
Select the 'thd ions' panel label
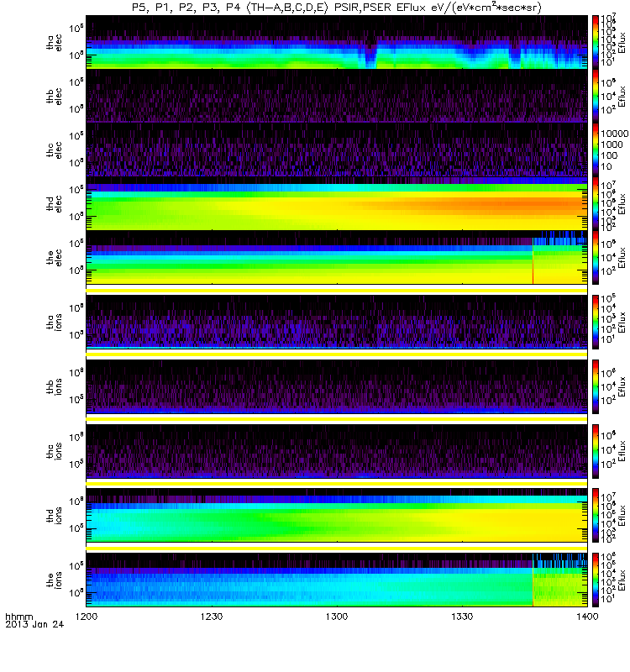click(x=54, y=516)
